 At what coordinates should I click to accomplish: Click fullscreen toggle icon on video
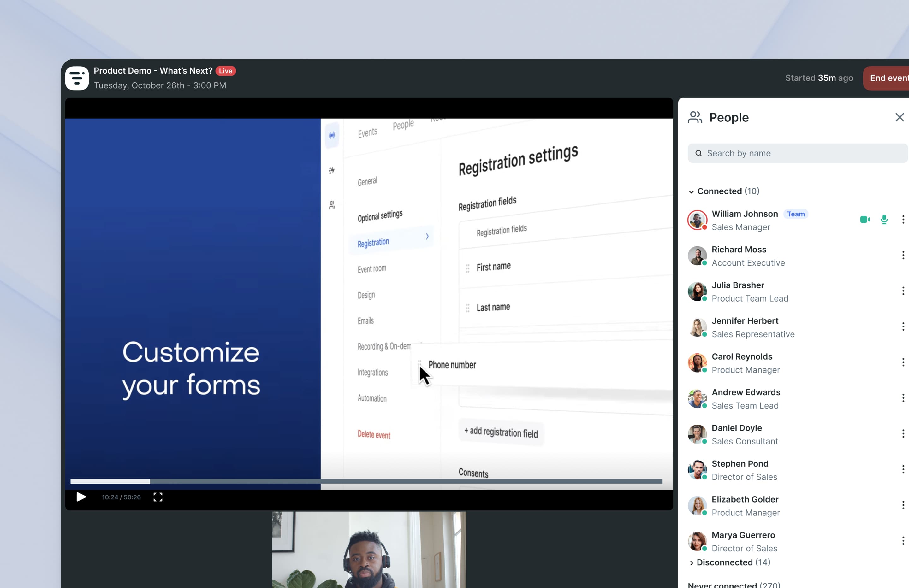158,497
